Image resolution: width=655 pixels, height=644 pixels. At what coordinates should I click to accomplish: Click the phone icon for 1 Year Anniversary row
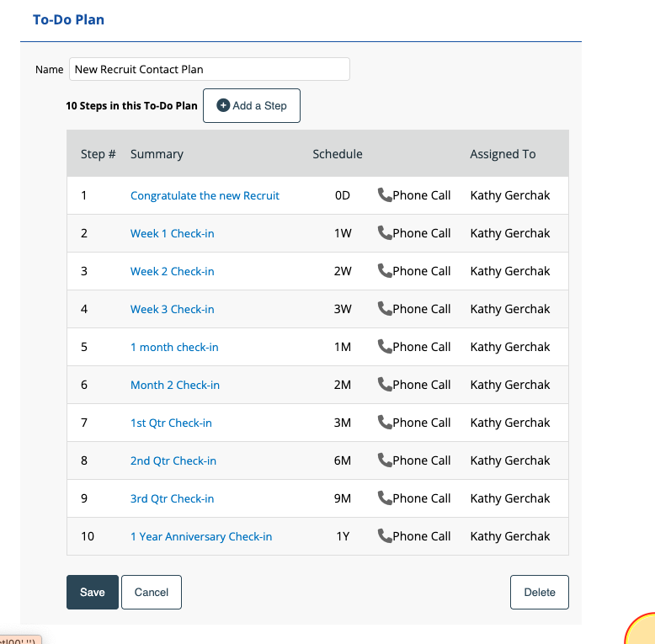click(x=385, y=536)
